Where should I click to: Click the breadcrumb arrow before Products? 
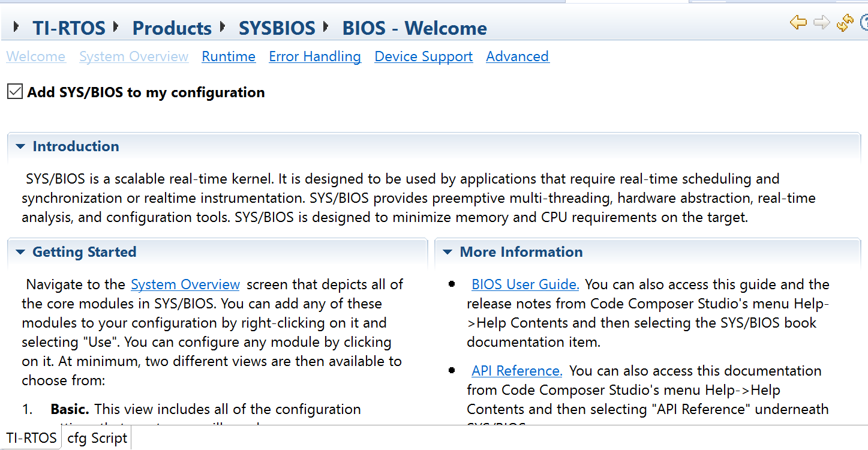click(116, 26)
